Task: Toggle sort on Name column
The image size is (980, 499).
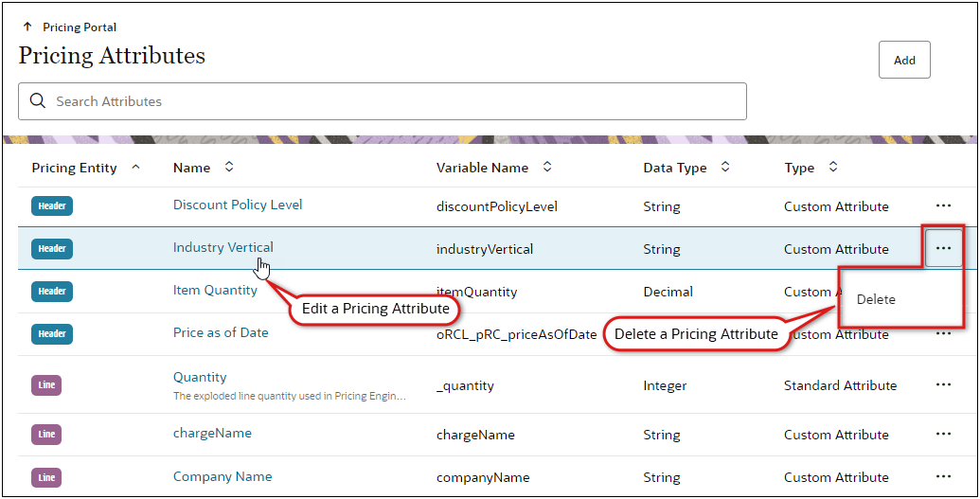Action: (229, 168)
